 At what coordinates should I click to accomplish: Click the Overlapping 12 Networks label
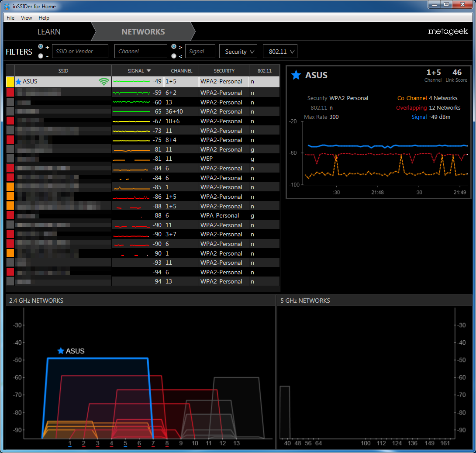[428, 108]
